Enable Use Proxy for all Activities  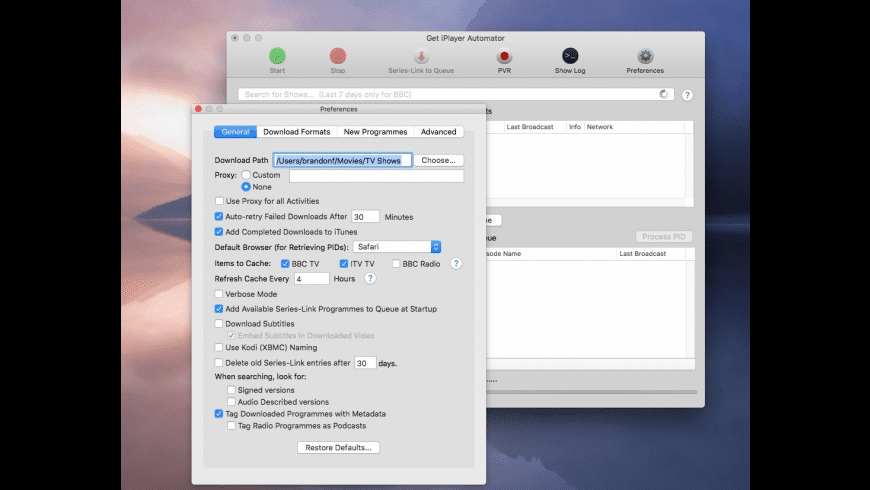click(219, 201)
